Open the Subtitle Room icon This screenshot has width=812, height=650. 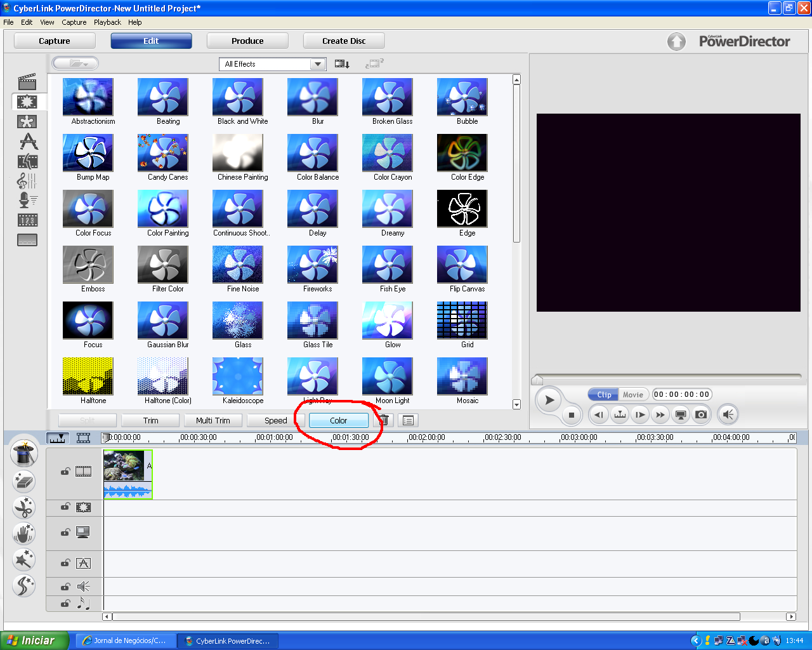(27, 240)
